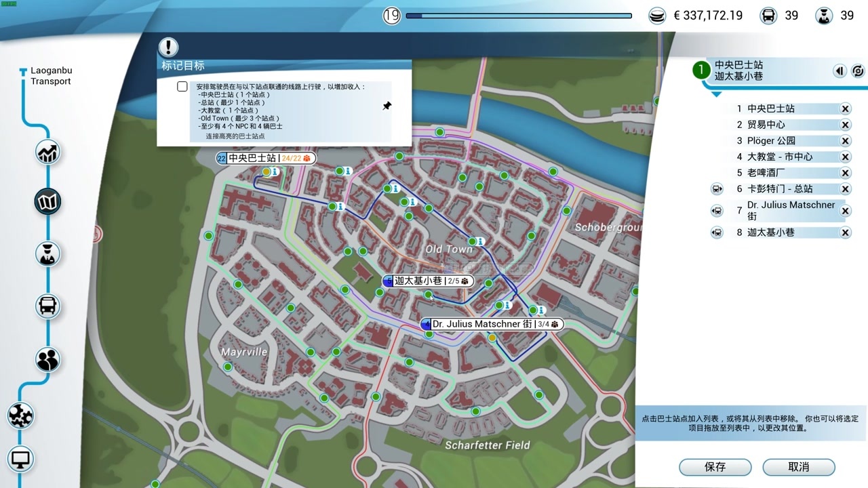This screenshot has width=868, height=488.
Task: Click the bus direction icon beside stop 7
Action: [717, 211]
